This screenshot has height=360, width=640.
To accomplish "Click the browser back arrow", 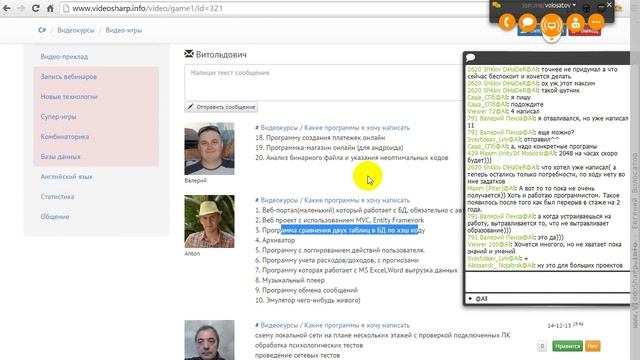I will pos(7,8).
